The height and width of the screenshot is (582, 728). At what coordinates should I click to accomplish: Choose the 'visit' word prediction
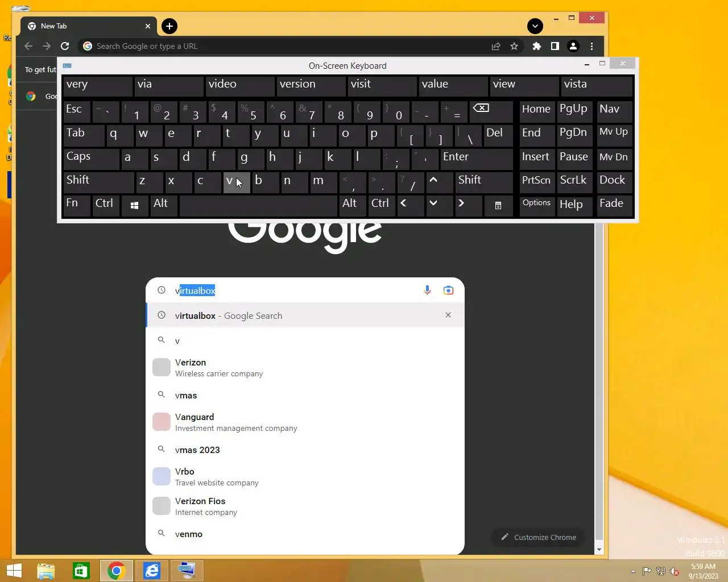pos(382,86)
